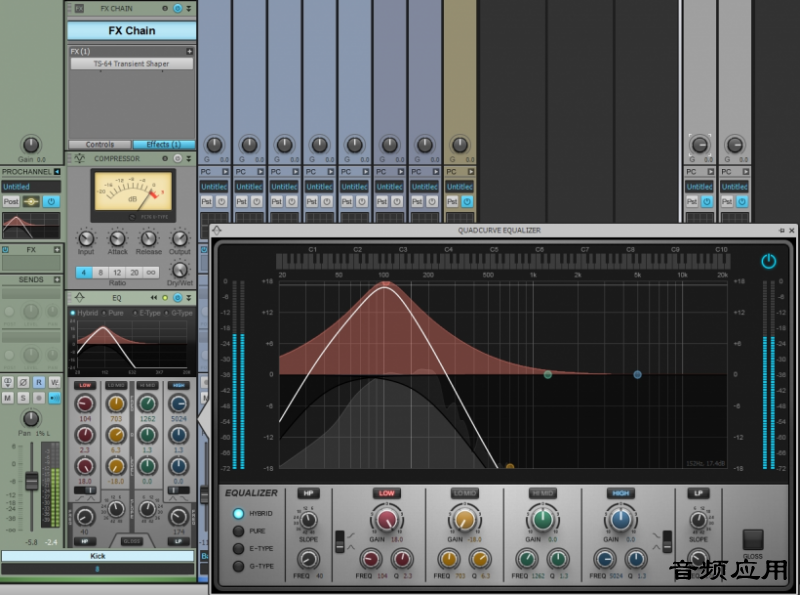Toggle the HI MID band in Equalizer window
800x595 pixels.
pos(542,493)
